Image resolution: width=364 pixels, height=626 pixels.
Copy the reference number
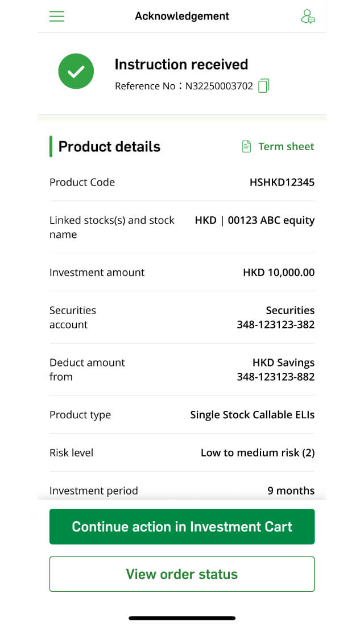coord(263,85)
